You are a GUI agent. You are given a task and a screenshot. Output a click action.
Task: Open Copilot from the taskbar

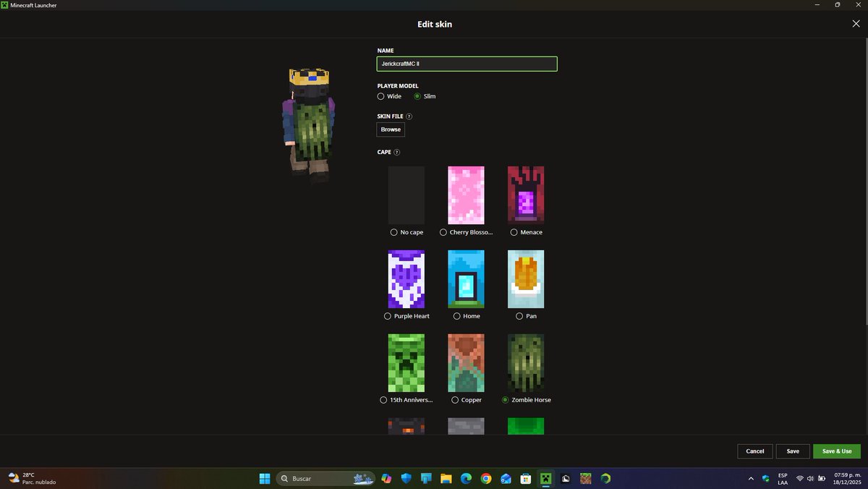[x=386, y=478]
